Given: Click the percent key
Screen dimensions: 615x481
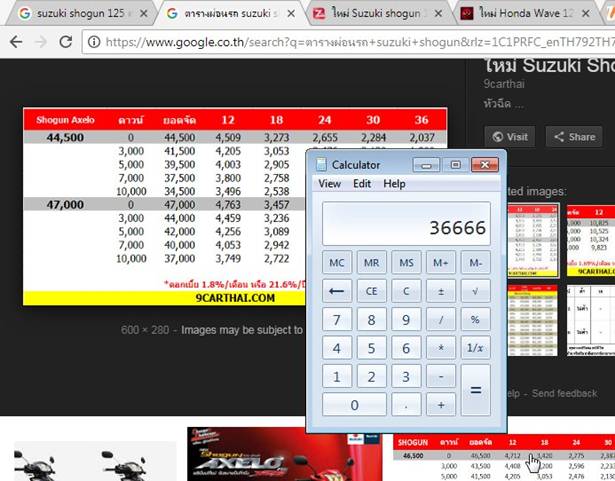Looking at the screenshot, I should pos(475,319).
